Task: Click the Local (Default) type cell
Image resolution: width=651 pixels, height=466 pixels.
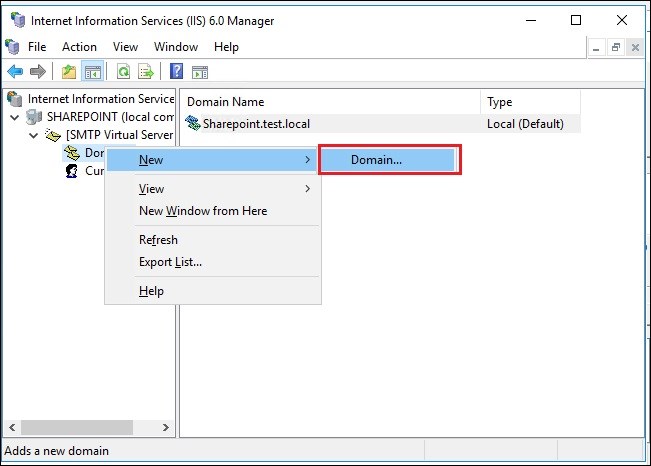Action: (525, 124)
